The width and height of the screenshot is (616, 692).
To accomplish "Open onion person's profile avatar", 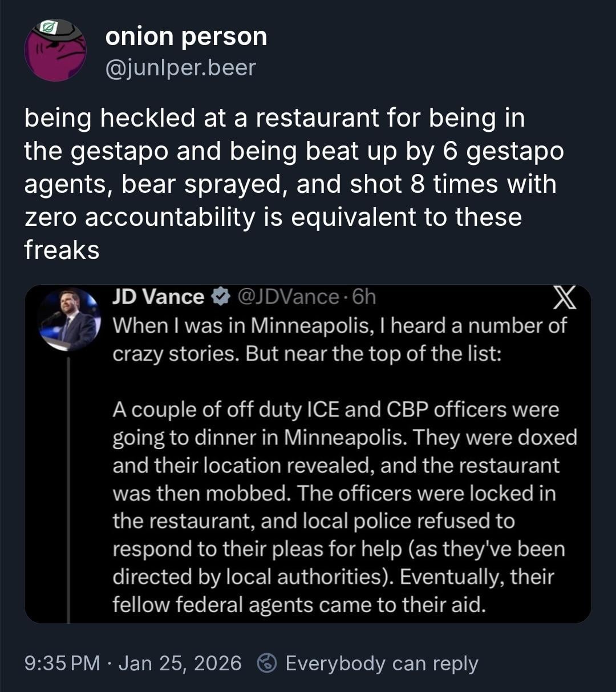I will click(x=55, y=50).
